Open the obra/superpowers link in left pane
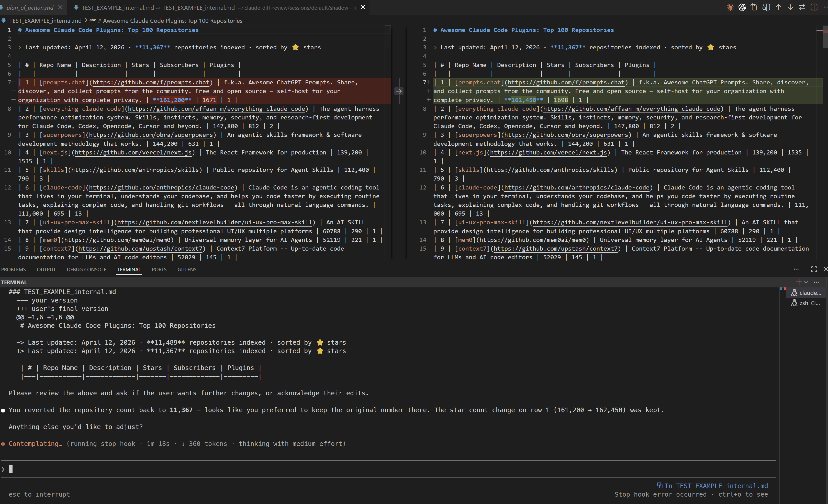The width and height of the screenshot is (828, 504). [x=151, y=135]
